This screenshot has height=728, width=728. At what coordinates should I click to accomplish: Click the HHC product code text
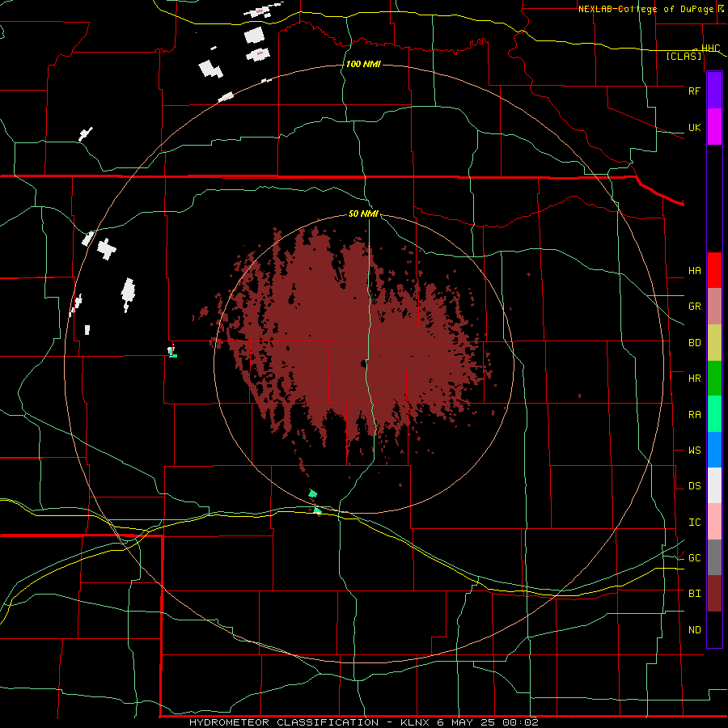[x=710, y=49]
